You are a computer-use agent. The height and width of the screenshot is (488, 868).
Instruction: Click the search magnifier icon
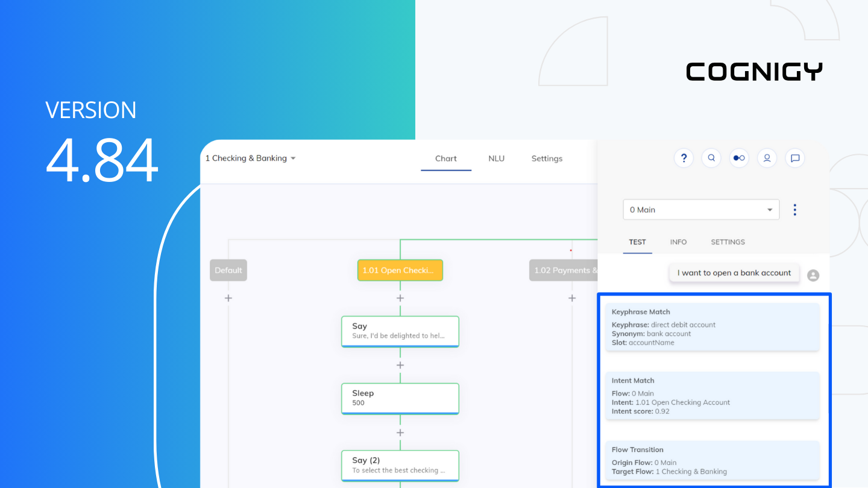point(711,158)
